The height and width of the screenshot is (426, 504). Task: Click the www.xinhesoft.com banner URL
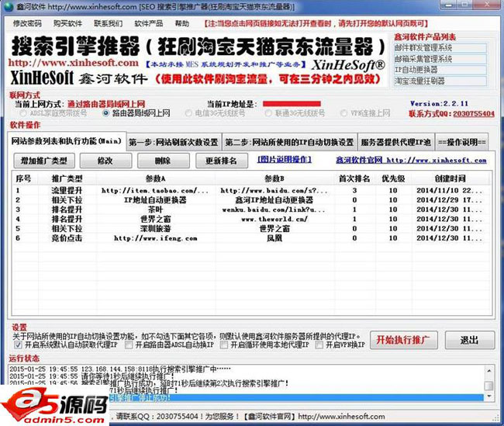click(x=74, y=62)
